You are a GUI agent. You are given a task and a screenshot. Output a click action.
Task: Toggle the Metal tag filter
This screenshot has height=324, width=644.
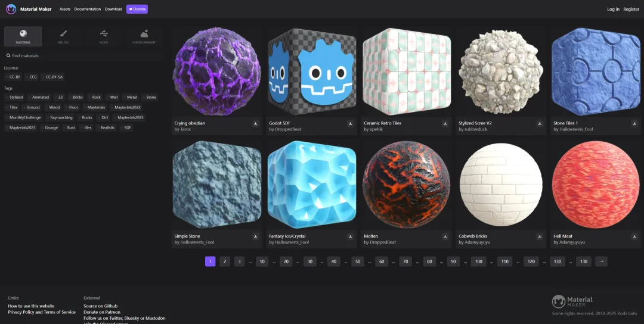pyautogui.click(x=131, y=97)
